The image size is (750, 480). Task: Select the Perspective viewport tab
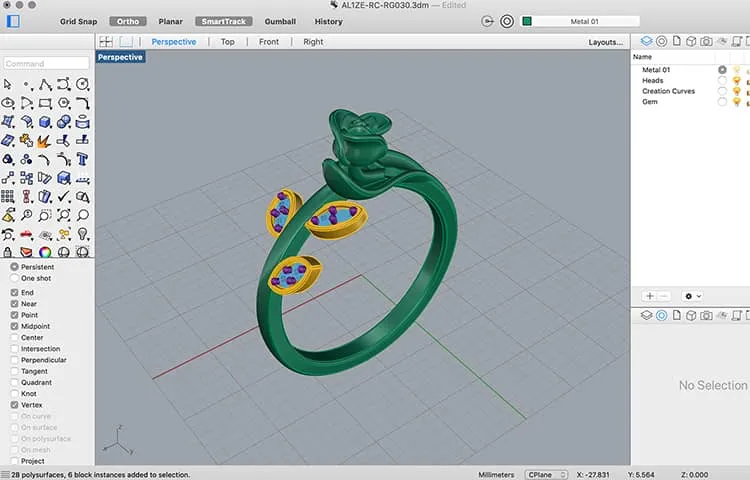click(174, 42)
